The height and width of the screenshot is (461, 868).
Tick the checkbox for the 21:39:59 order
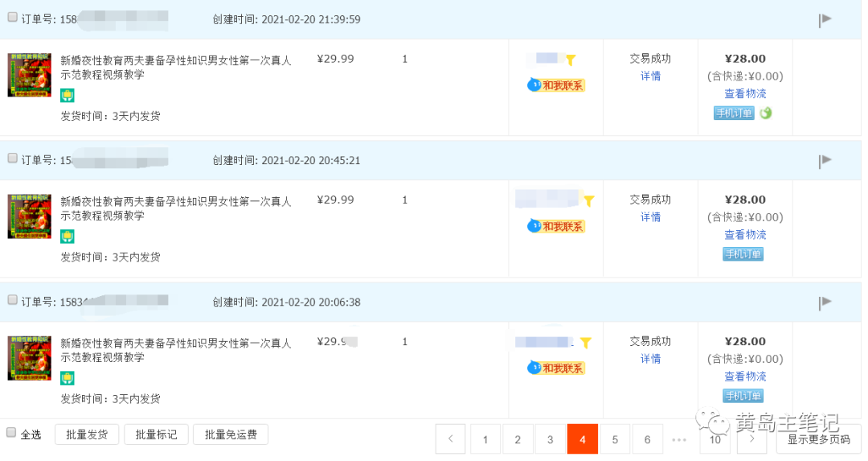click(12, 18)
